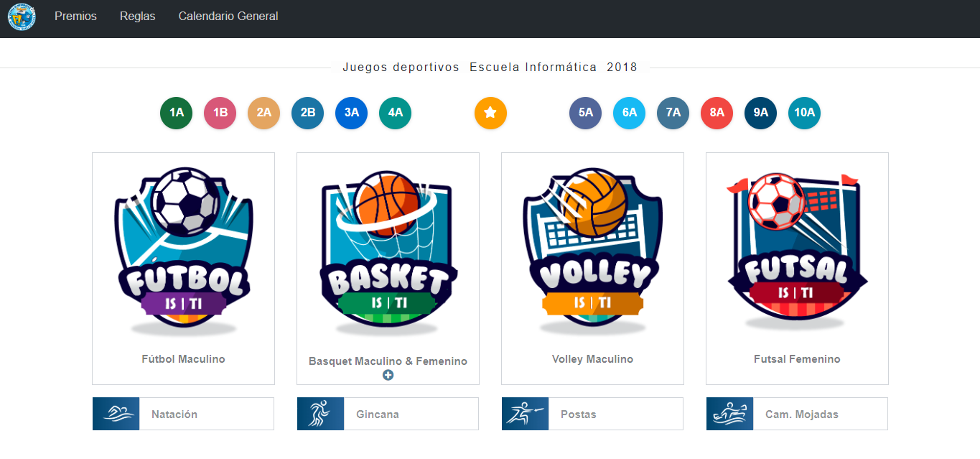Open the Postas event button

point(592,414)
